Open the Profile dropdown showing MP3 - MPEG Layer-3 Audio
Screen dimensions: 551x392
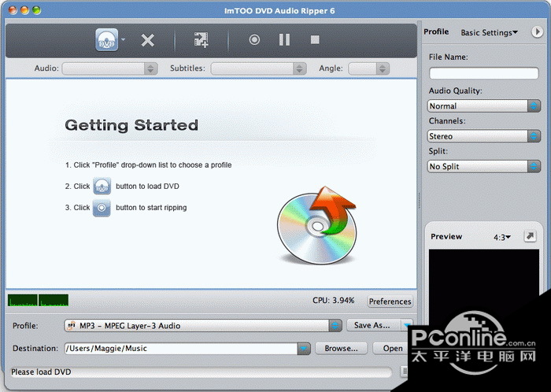203,326
